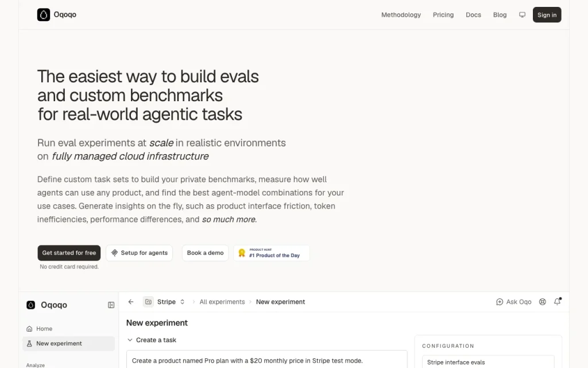Open the Methodology page

point(401,15)
